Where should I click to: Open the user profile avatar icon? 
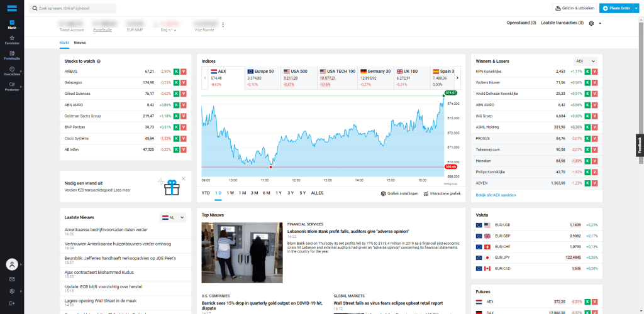[x=12, y=264]
